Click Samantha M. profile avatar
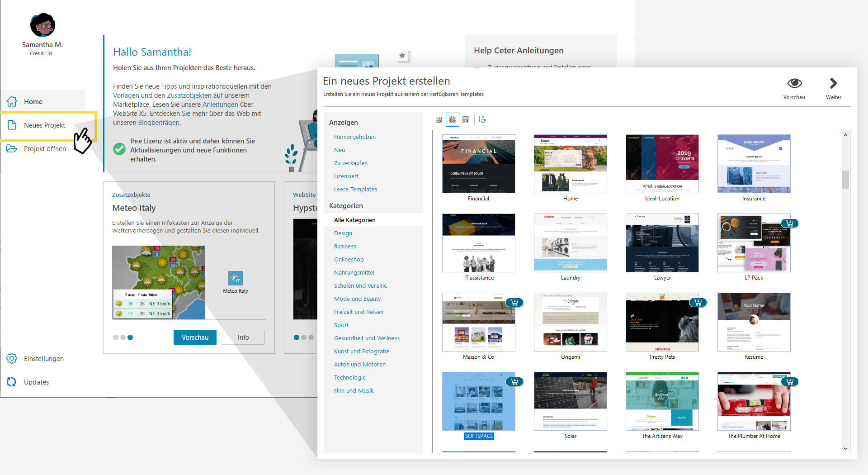The width and height of the screenshot is (868, 475). tap(42, 25)
